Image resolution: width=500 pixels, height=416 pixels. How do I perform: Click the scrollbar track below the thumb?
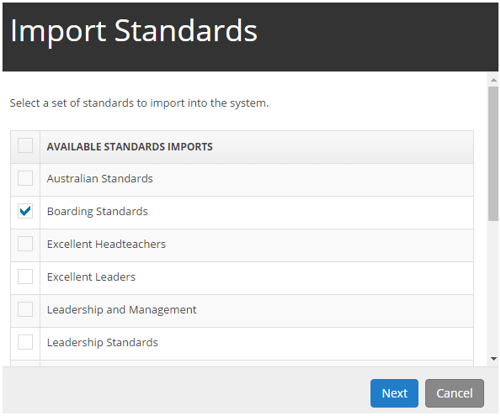[494, 287]
